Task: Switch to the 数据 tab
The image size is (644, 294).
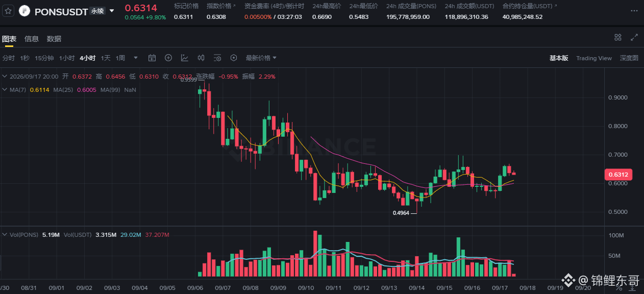Action: point(54,39)
